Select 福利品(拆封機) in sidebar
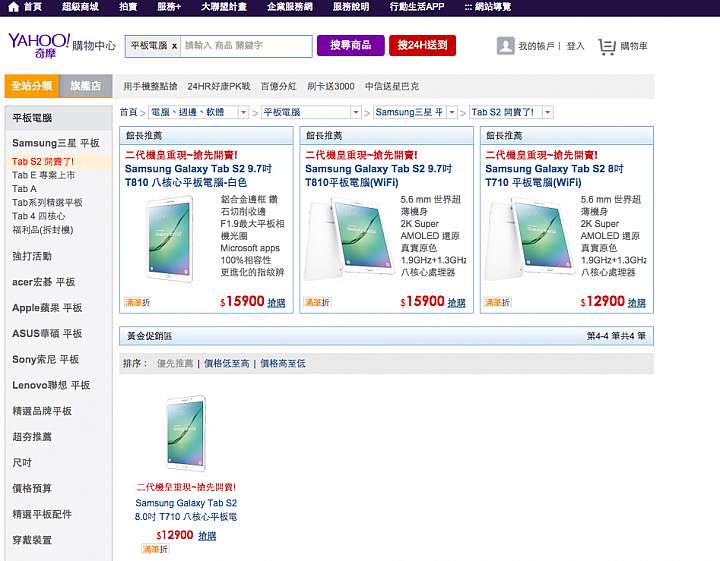The height and width of the screenshot is (561, 720). pyautogui.click(x=43, y=230)
